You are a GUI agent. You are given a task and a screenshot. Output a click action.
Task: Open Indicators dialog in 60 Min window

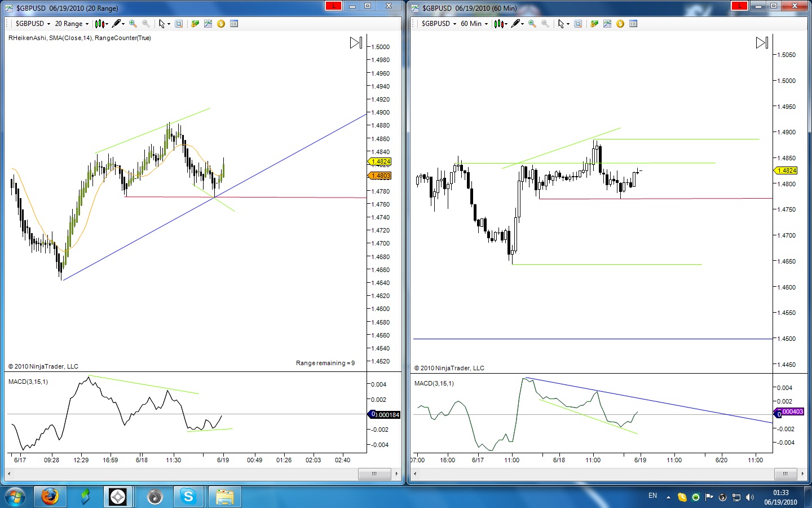coord(607,24)
